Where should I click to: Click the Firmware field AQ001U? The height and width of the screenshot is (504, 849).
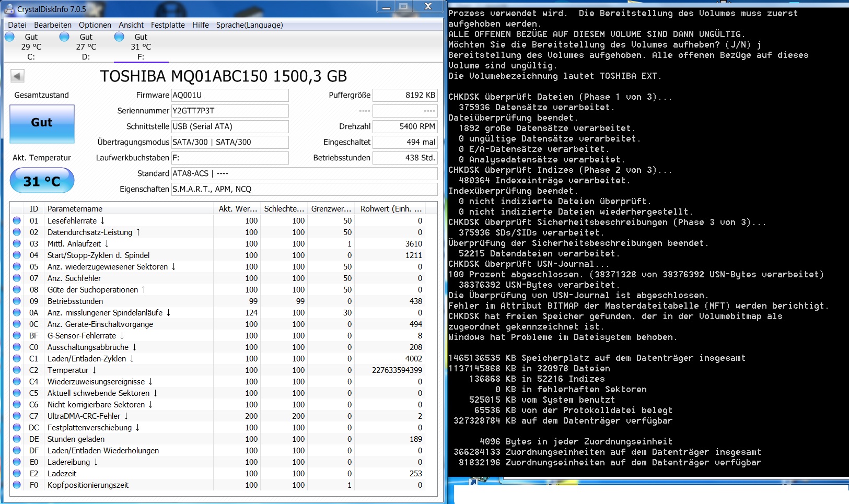coord(230,95)
